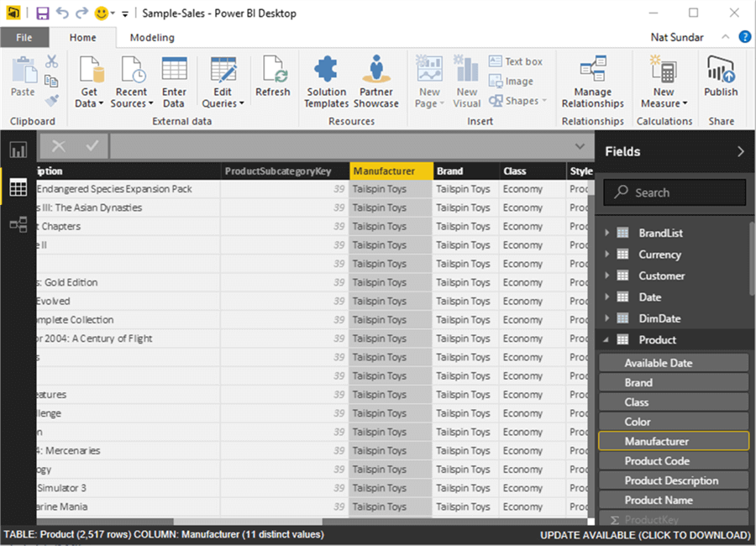Image resolution: width=756 pixels, height=546 pixels.
Task: Expand the BrandList table
Action: [x=607, y=233]
